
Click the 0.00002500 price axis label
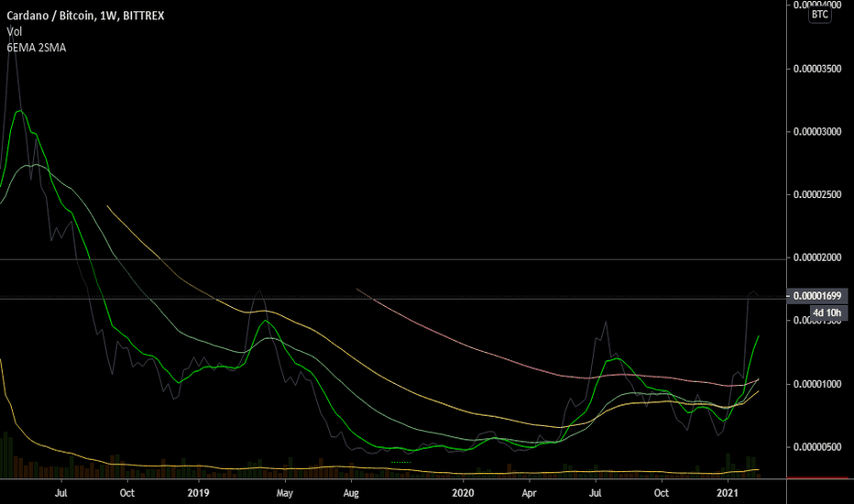[x=817, y=194]
